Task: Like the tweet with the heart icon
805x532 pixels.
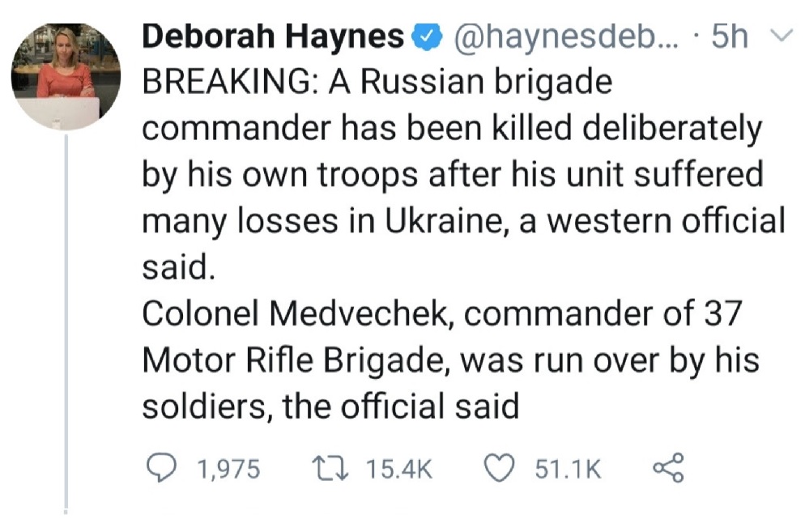Action: [500, 468]
